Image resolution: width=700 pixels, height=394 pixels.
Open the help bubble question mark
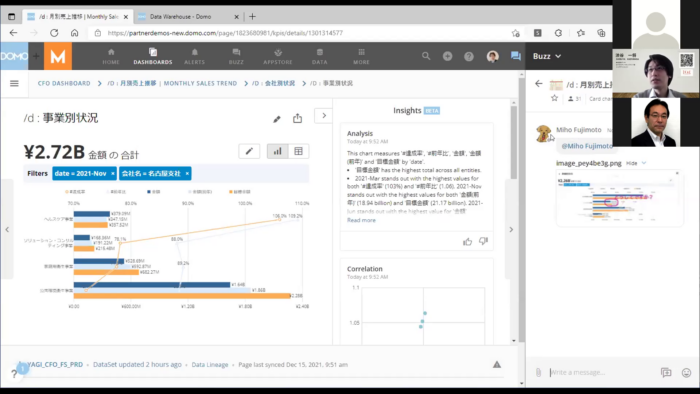pyautogui.click(x=14, y=374)
